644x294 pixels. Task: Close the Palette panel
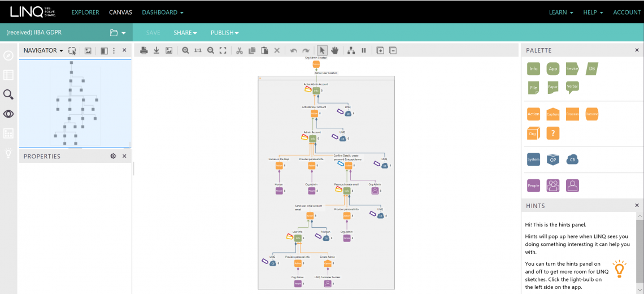click(x=637, y=50)
